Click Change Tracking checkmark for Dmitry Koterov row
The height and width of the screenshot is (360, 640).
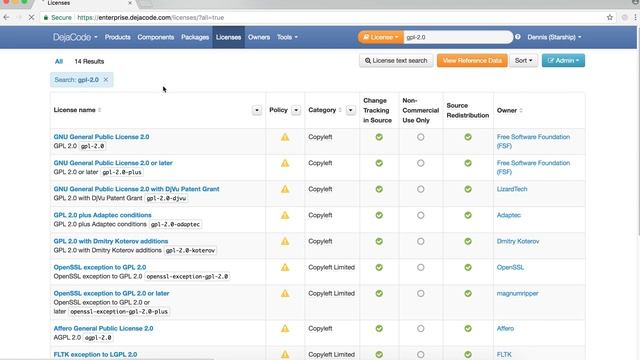coord(379,242)
